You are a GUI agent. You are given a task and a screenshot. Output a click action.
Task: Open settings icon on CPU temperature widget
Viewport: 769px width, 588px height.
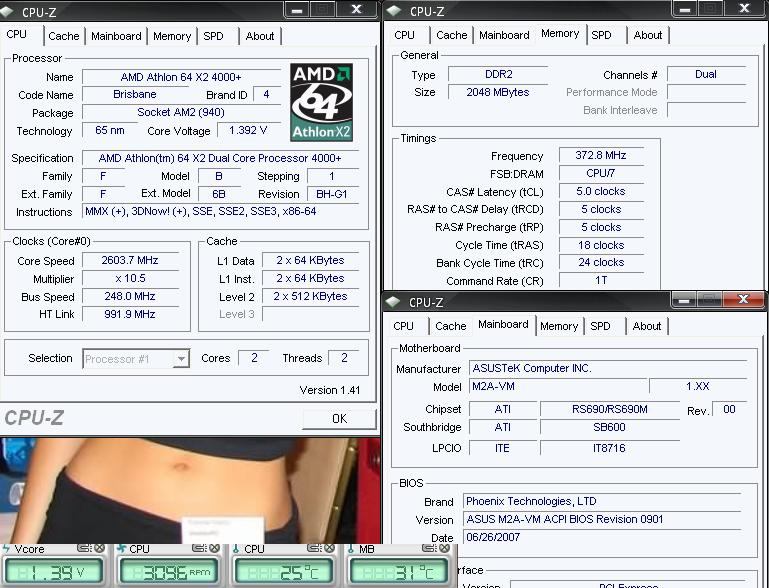(x=314, y=548)
